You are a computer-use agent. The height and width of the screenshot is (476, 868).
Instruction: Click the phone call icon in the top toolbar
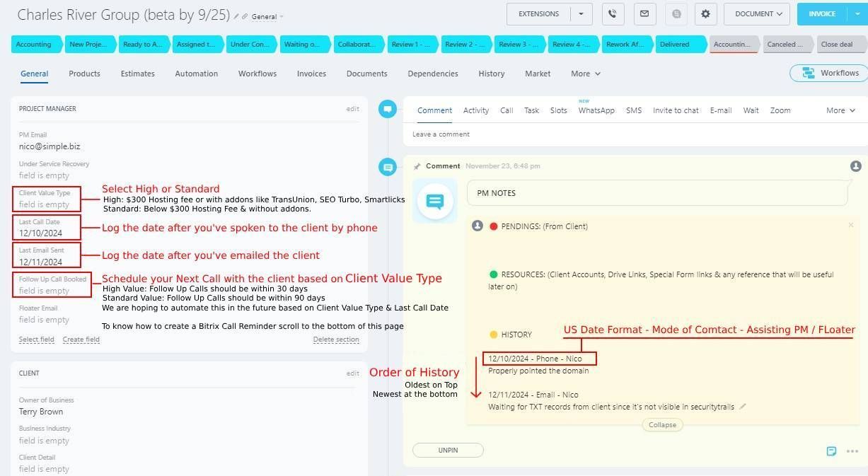tap(613, 13)
